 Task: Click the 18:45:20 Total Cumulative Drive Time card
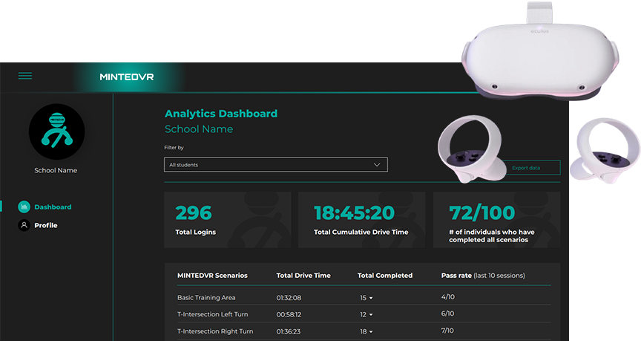click(361, 220)
